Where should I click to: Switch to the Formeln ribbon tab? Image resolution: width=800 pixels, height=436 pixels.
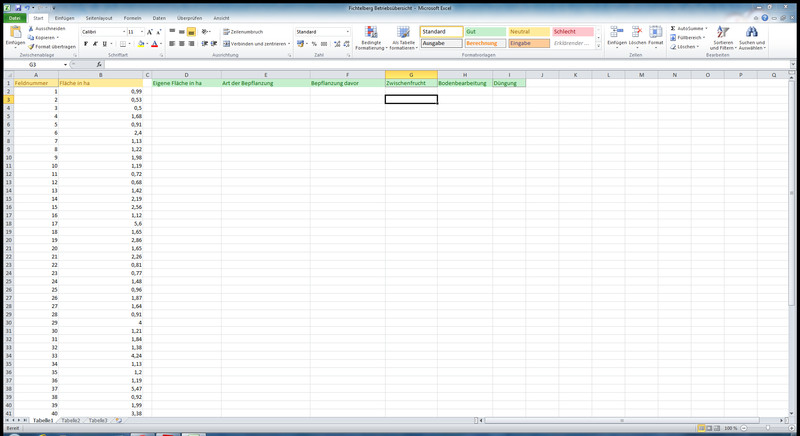[x=132, y=18]
